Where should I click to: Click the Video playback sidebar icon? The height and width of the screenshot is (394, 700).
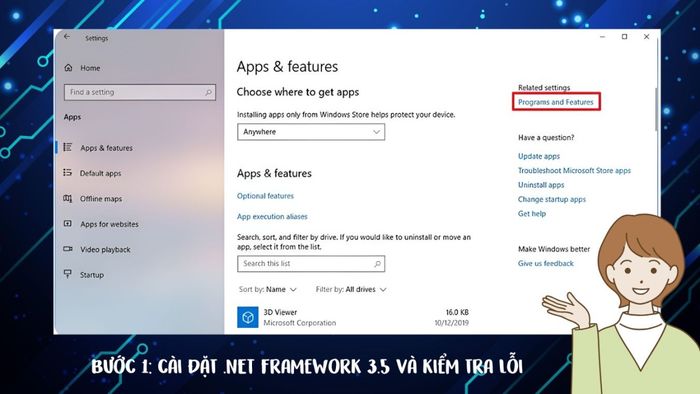coord(68,249)
